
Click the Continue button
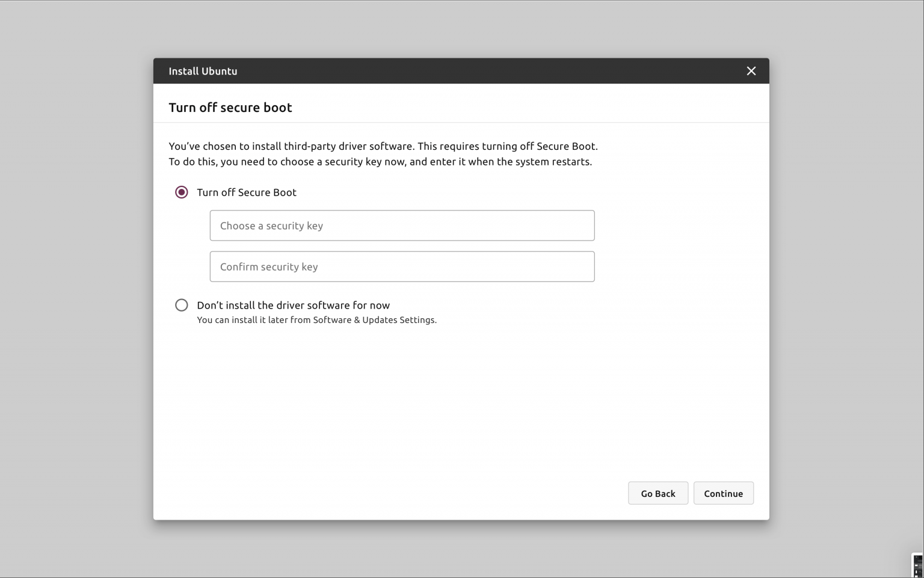(723, 493)
